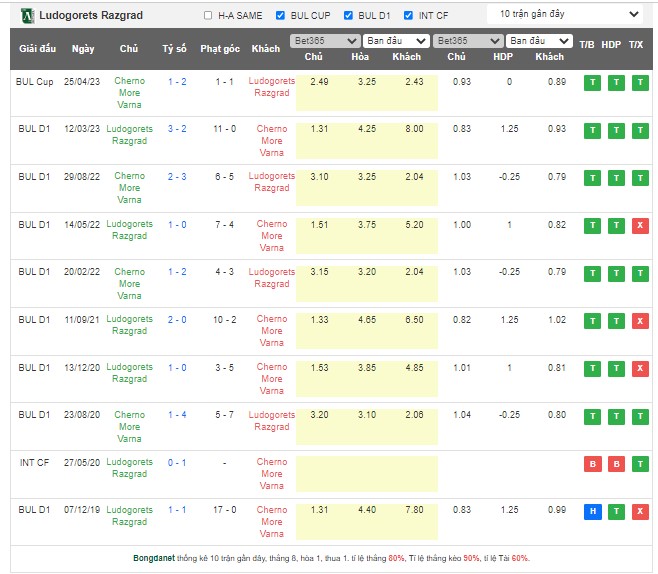The image size is (658, 574).
Task: Click T/B result icon for 12/03/23 match
Action: (x=592, y=130)
